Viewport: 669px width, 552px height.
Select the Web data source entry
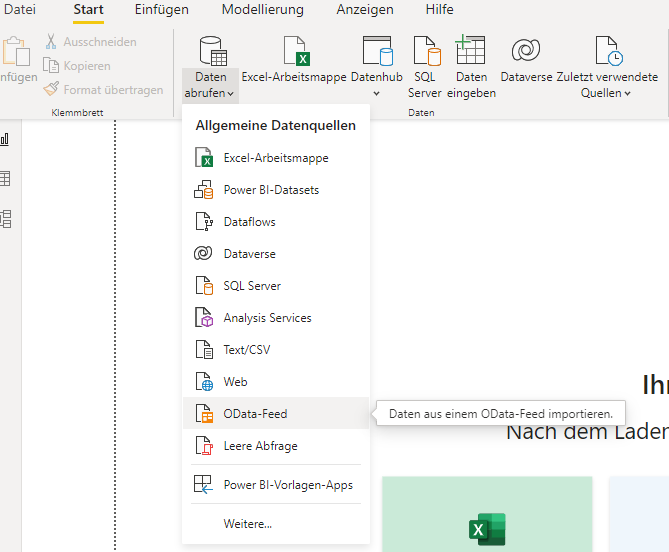[x=235, y=382]
